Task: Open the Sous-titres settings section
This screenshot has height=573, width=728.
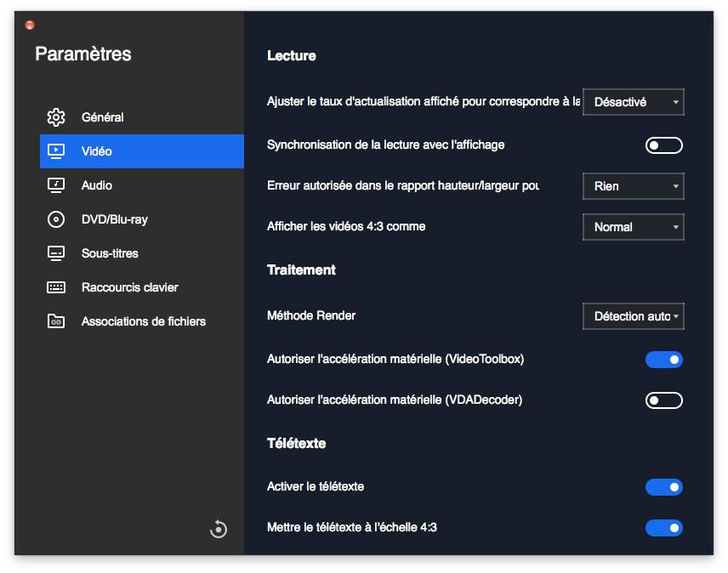Action: tap(110, 253)
